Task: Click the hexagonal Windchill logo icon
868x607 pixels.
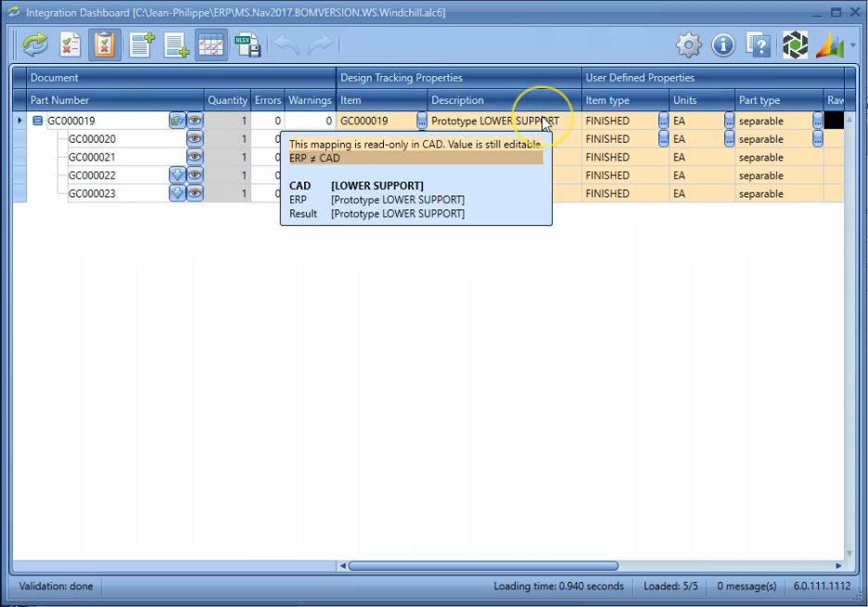Action: click(795, 44)
